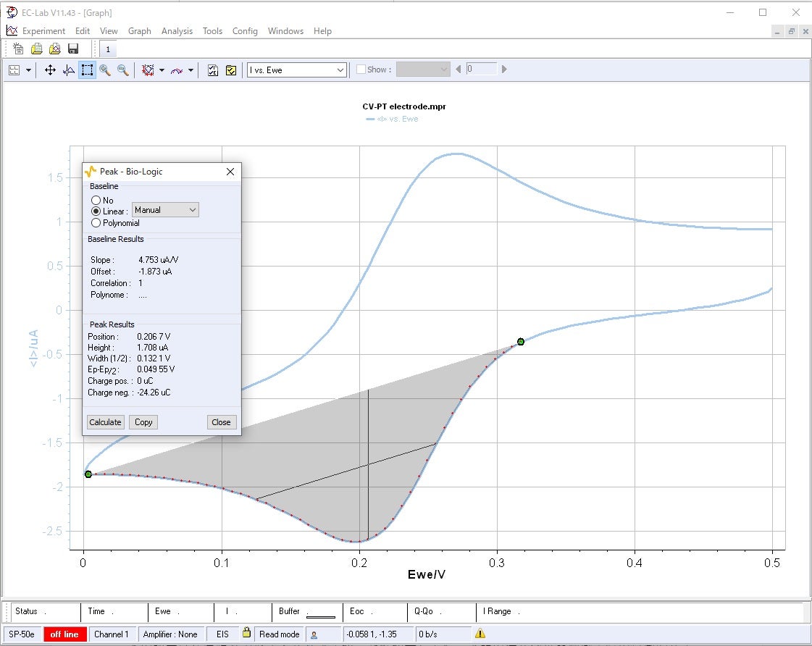Click the next cycle arrow
This screenshot has height=646, width=812.
click(x=504, y=69)
